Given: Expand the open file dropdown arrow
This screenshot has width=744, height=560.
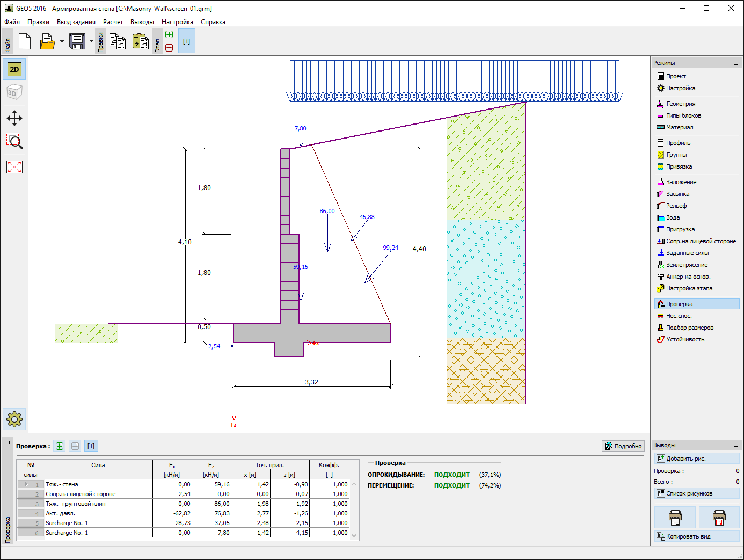Looking at the screenshot, I should tap(62, 41).
